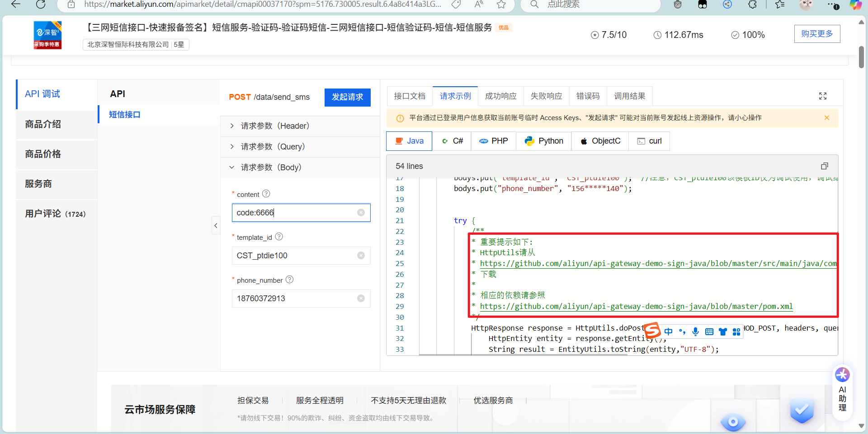Open help tooltip for phone_number
This screenshot has width=868, height=434.
pos(290,280)
